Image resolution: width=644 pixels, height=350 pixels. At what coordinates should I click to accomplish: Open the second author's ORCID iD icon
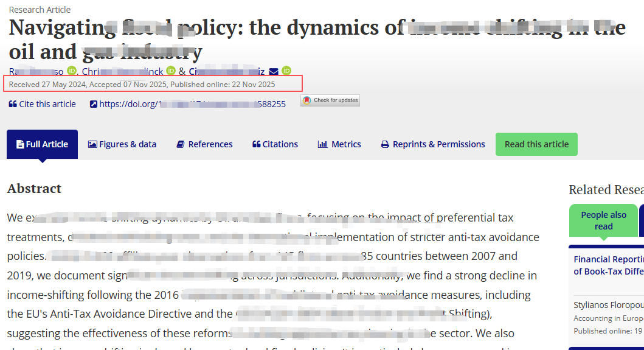[171, 71]
